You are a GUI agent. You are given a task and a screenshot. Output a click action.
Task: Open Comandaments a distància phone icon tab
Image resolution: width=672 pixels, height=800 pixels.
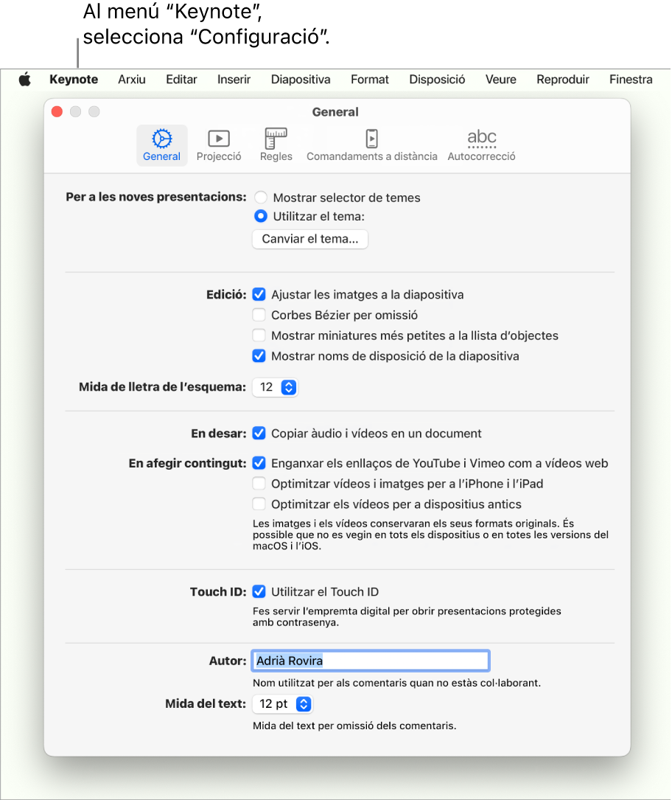point(371,145)
